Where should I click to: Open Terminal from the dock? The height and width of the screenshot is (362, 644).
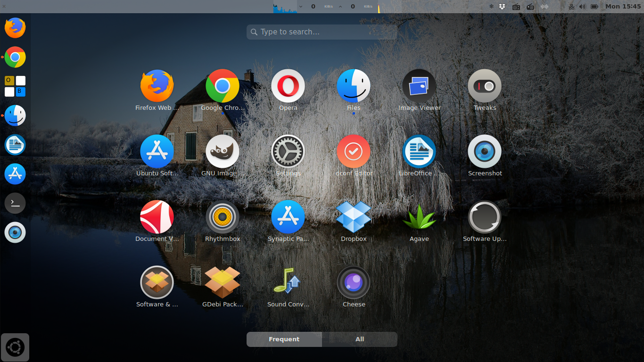pos(15,203)
